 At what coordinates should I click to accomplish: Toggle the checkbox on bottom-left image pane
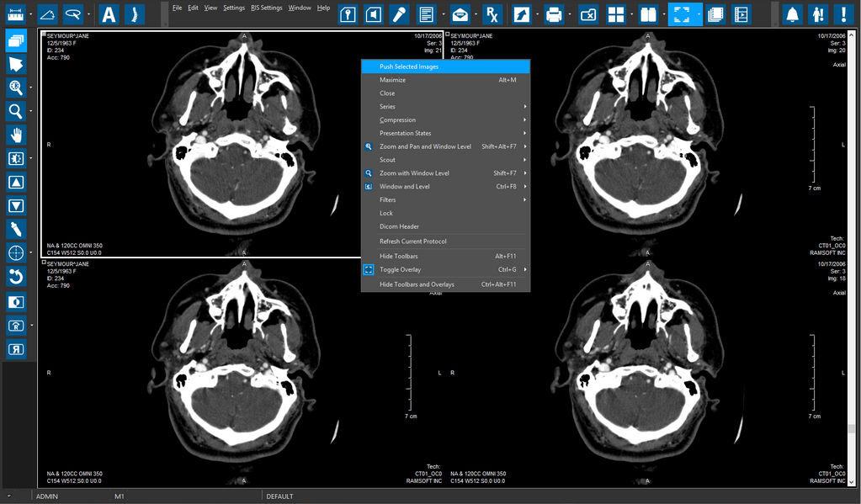point(44,263)
